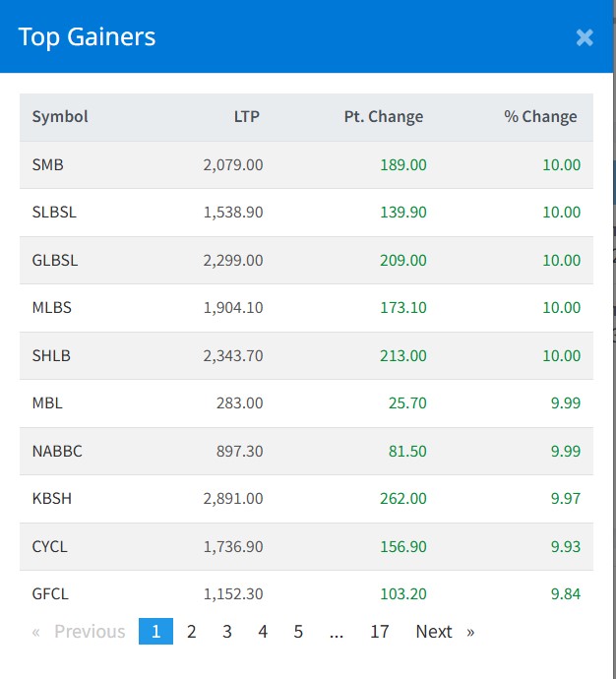Select the NABBC symbol row

point(57,451)
